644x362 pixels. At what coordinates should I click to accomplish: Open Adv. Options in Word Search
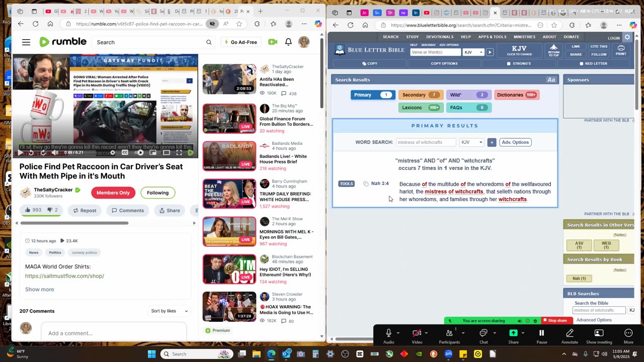point(515,142)
